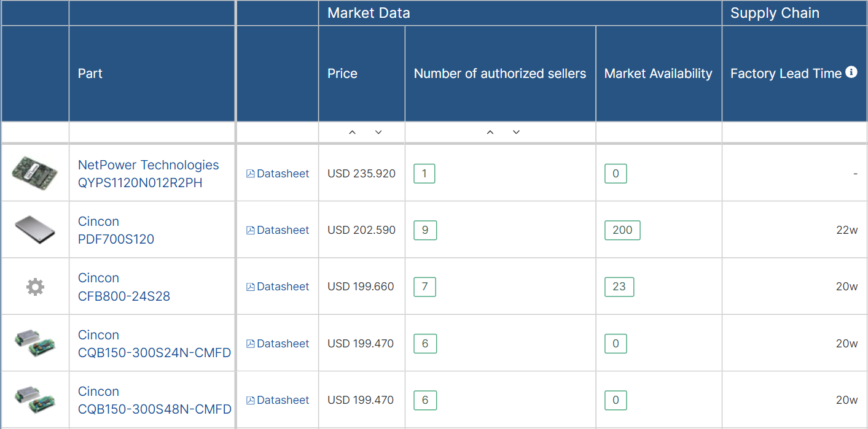Click price USD 199.470 for CQB150-300S24N-CMFD
This screenshot has width=868, height=429.
[361, 344]
